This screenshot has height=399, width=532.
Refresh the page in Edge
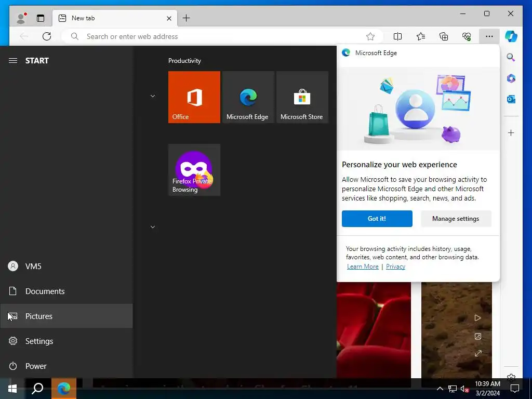(x=47, y=36)
